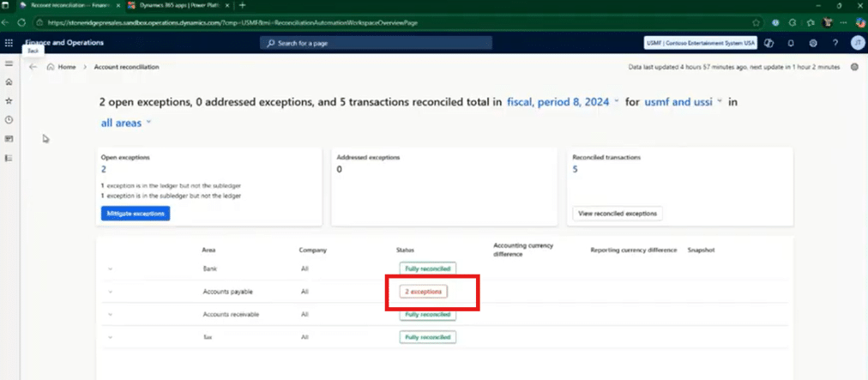Open the app launcher waffle icon
Viewport: 868px width, 380px height.
tap(9, 43)
